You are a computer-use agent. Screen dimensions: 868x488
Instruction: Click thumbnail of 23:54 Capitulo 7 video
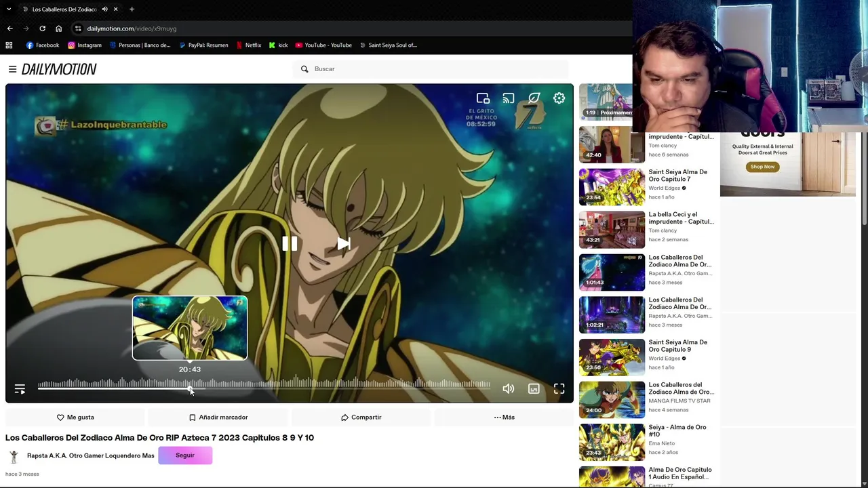[612, 187]
